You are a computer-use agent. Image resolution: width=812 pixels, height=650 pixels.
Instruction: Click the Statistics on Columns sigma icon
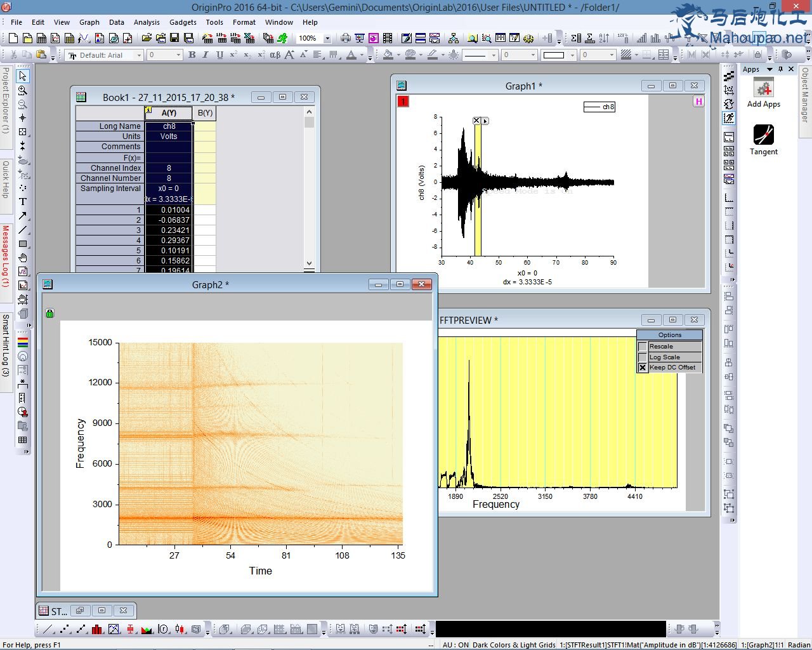click(575, 39)
